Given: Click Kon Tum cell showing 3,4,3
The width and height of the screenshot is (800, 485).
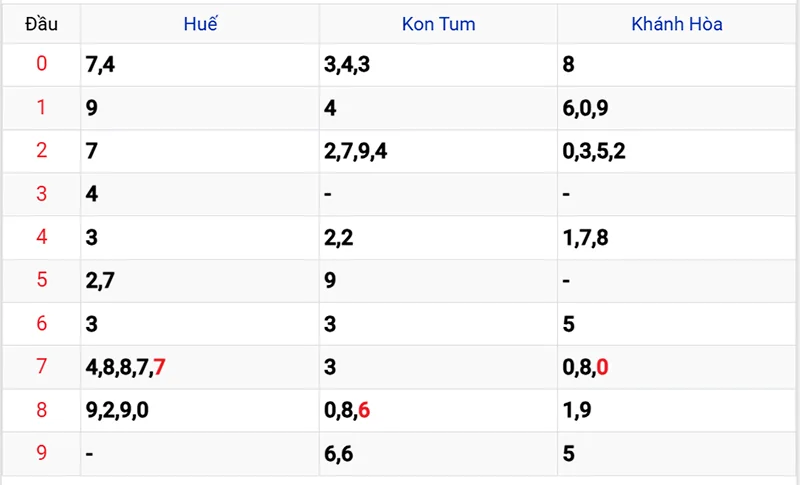Looking at the screenshot, I should point(438,65).
